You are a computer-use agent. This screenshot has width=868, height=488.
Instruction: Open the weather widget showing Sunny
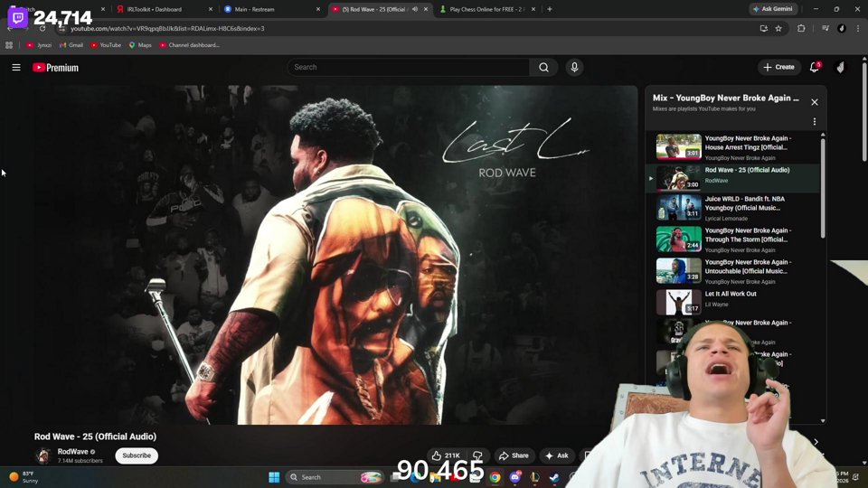(x=24, y=477)
